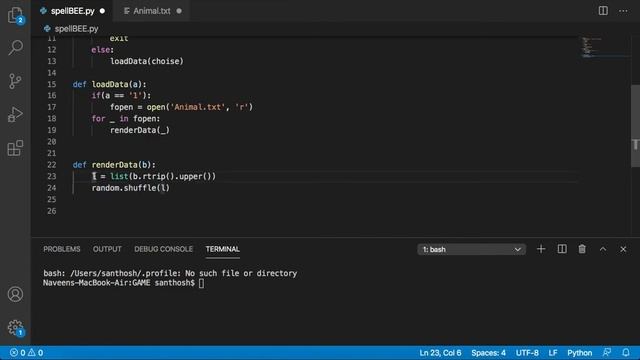
Task: Switch to the spellBEE.py tab
Action: [x=73, y=11]
